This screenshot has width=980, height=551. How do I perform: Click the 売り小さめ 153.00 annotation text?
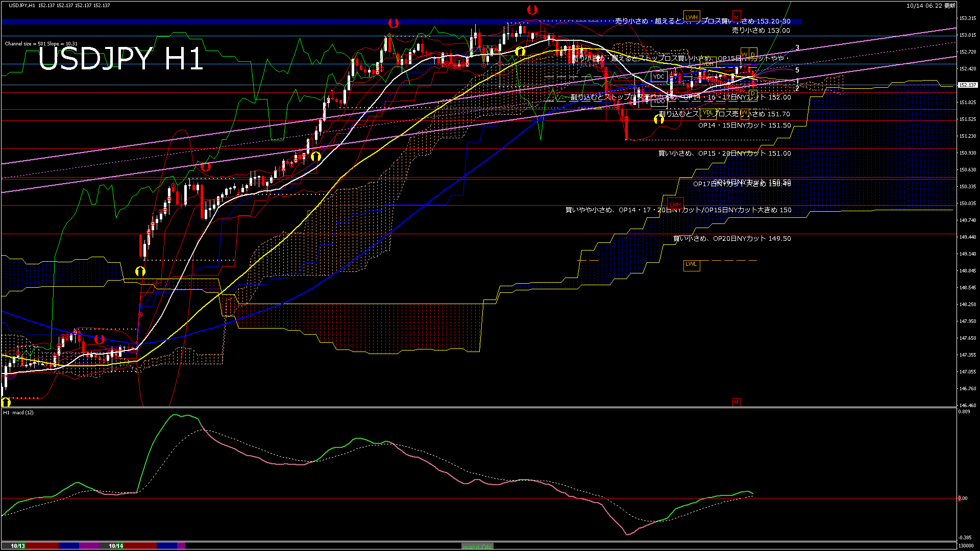tap(761, 31)
